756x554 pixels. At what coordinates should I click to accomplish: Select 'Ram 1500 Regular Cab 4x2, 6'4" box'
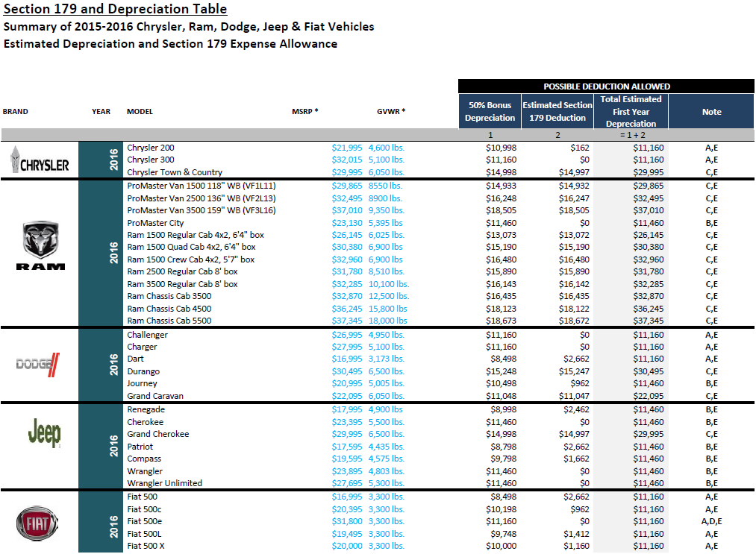[196, 235]
